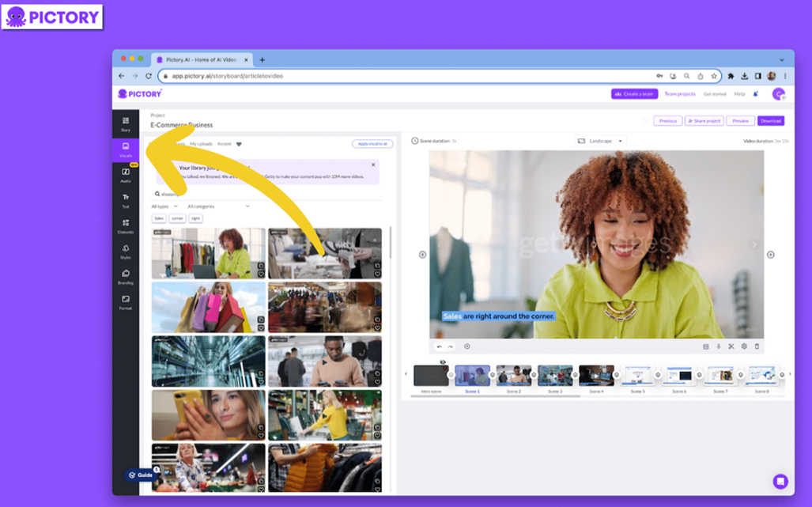
Task: Expand the All categories dropdown
Action: (x=218, y=206)
